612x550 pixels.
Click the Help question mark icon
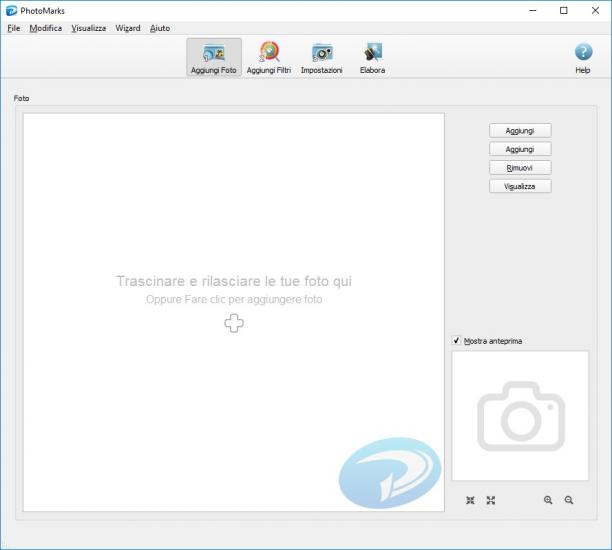(x=583, y=52)
